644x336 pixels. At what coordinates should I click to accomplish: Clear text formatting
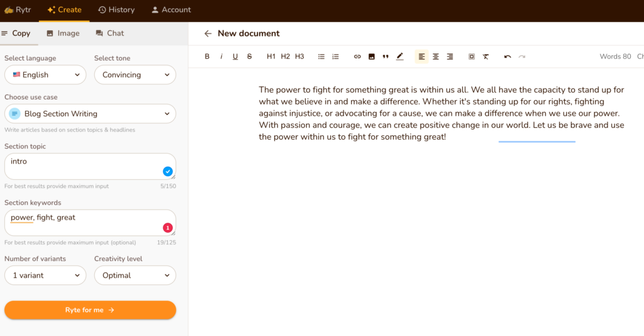click(486, 57)
